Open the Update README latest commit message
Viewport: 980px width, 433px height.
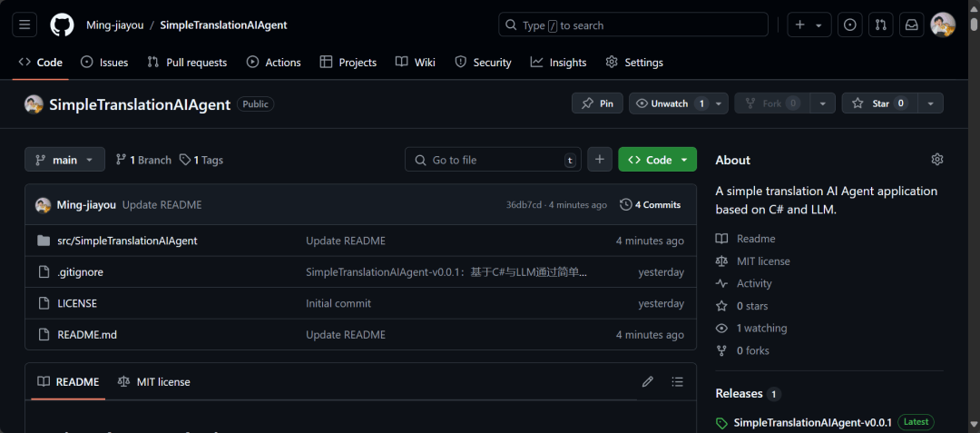pyautogui.click(x=162, y=204)
